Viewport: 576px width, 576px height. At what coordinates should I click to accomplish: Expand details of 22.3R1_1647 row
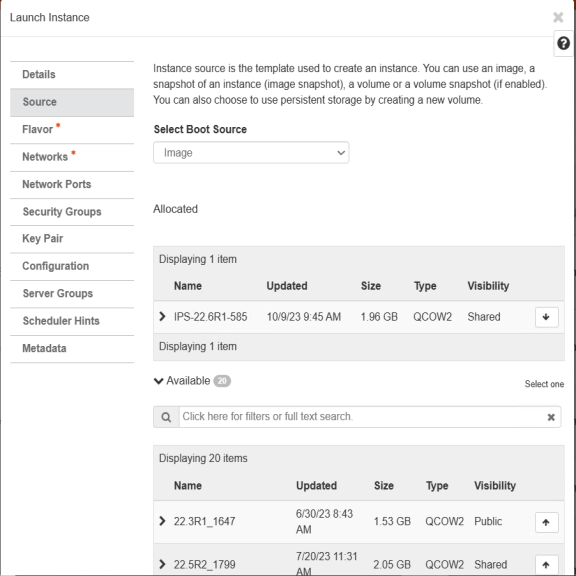162,521
